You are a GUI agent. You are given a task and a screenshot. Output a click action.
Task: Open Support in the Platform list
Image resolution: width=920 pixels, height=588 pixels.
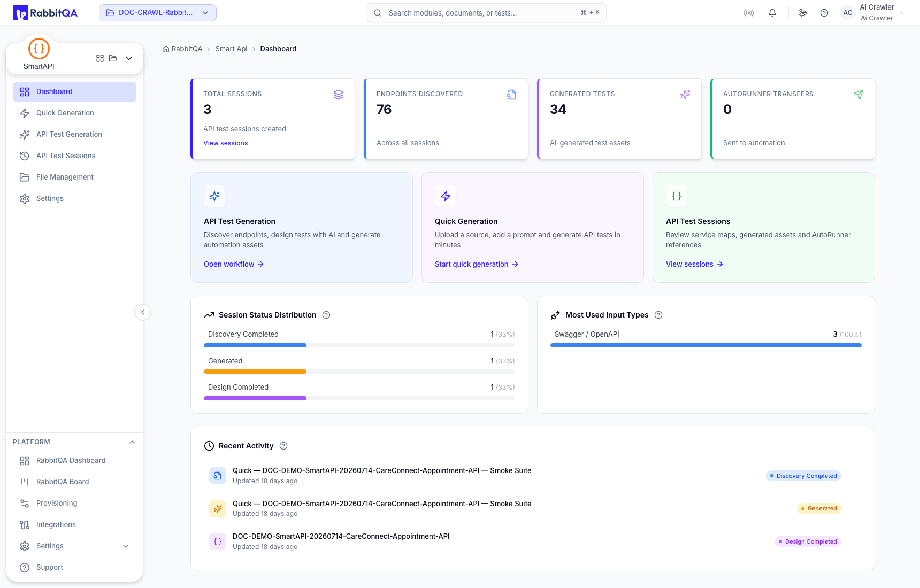(74, 568)
